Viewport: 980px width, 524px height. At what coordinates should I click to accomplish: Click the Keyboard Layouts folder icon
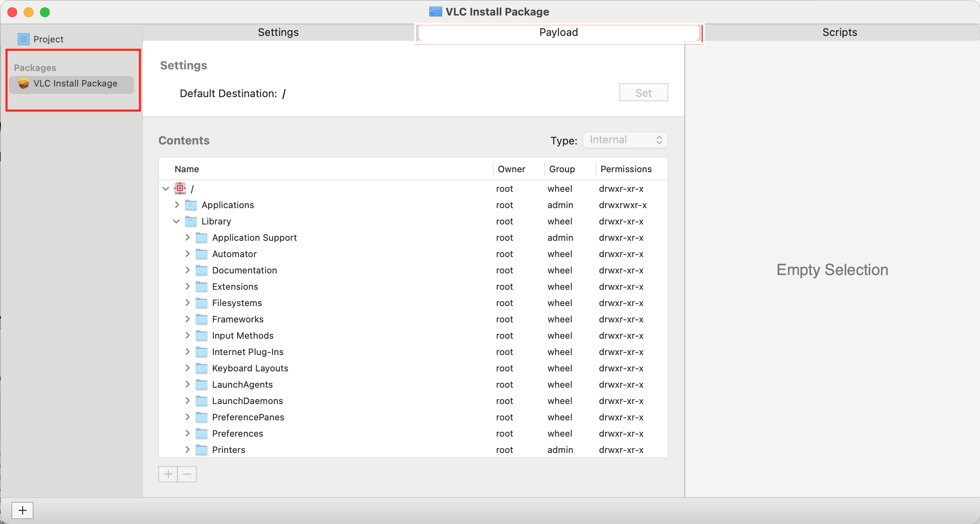[x=202, y=368]
